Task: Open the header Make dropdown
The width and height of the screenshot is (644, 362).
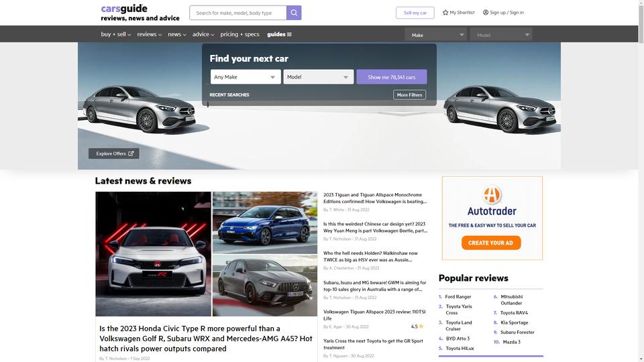Action: tap(436, 35)
